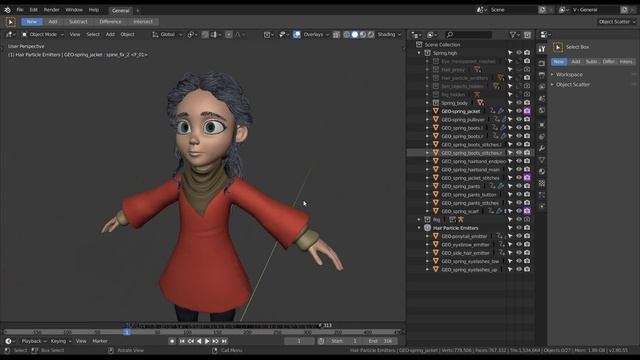Open the File menu

[x=20, y=10]
